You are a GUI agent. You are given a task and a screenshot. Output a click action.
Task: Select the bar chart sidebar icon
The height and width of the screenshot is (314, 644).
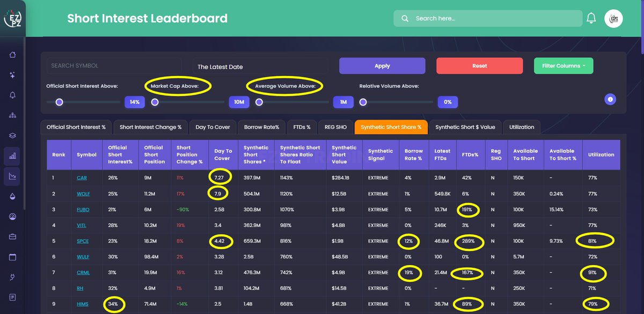tap(12, 156)
